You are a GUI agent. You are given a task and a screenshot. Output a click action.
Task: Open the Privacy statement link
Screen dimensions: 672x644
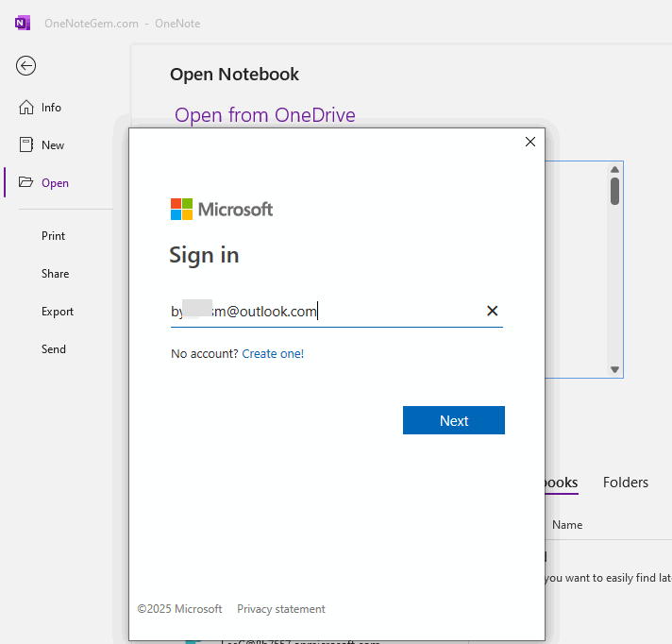point(280,609)
